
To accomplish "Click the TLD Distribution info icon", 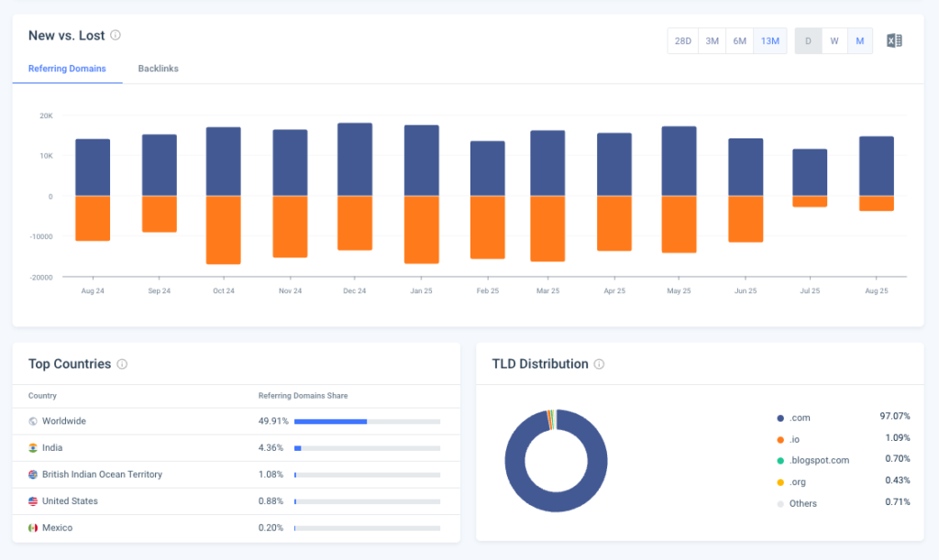I will click(x=599, y=364).
